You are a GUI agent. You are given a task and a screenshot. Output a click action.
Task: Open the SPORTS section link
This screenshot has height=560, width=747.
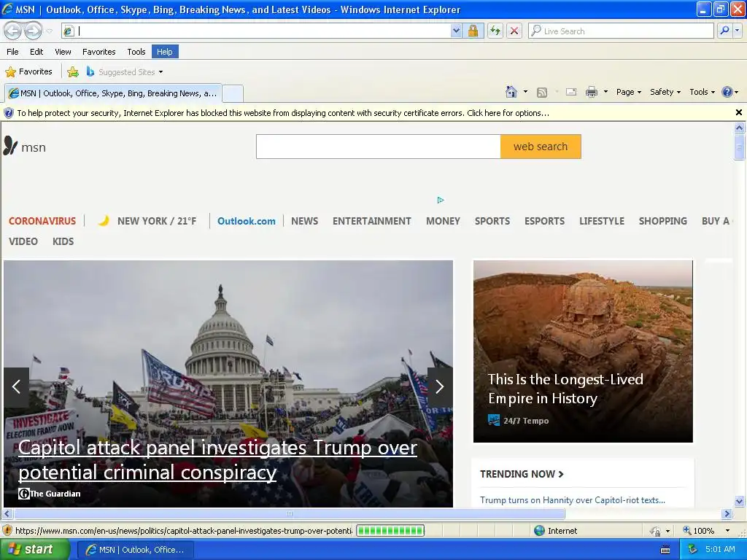[x=492, y=221]
